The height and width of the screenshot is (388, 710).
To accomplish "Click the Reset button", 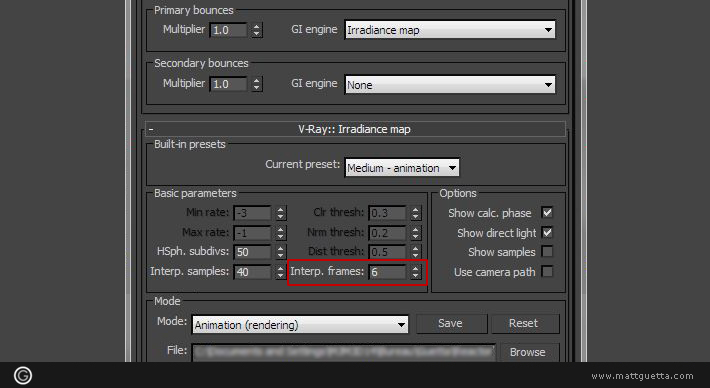I will (524, 323).
